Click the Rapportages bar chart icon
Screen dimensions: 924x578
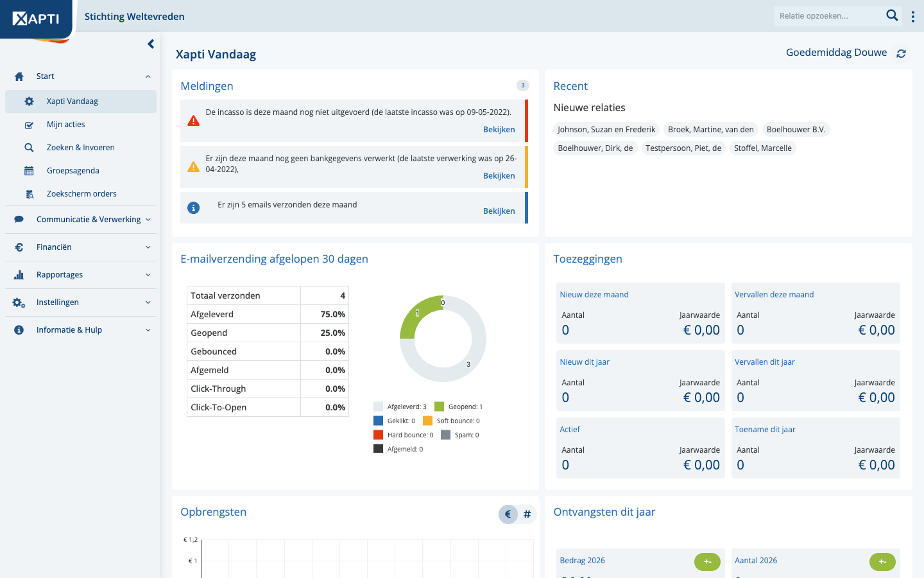click(19, 275)
